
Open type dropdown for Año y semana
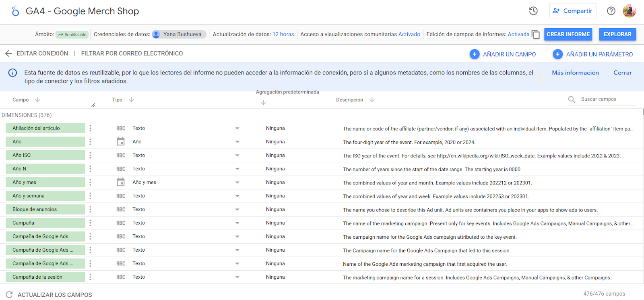(x=237, y=196)
